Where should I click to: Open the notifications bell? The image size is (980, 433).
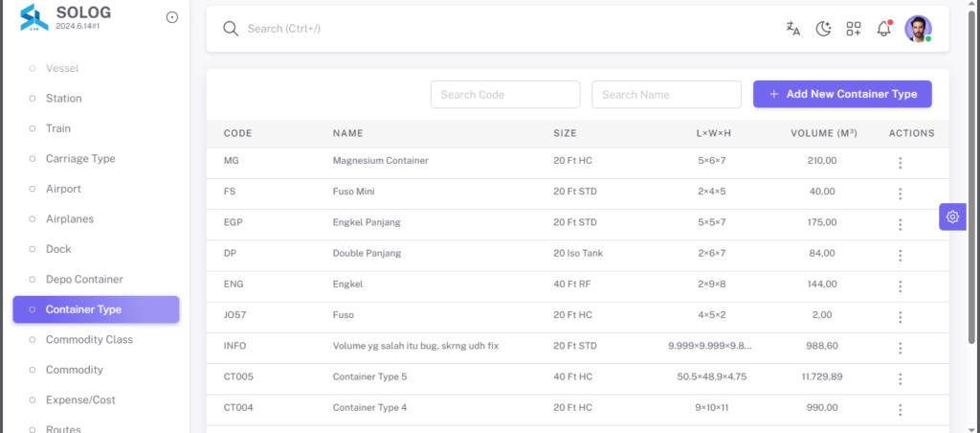(x=883, y=29)
